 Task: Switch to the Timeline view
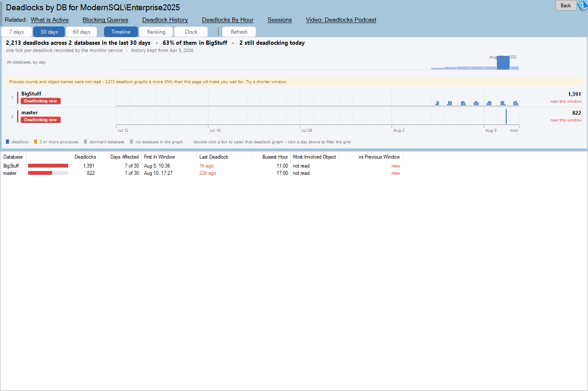click(121, 32)
